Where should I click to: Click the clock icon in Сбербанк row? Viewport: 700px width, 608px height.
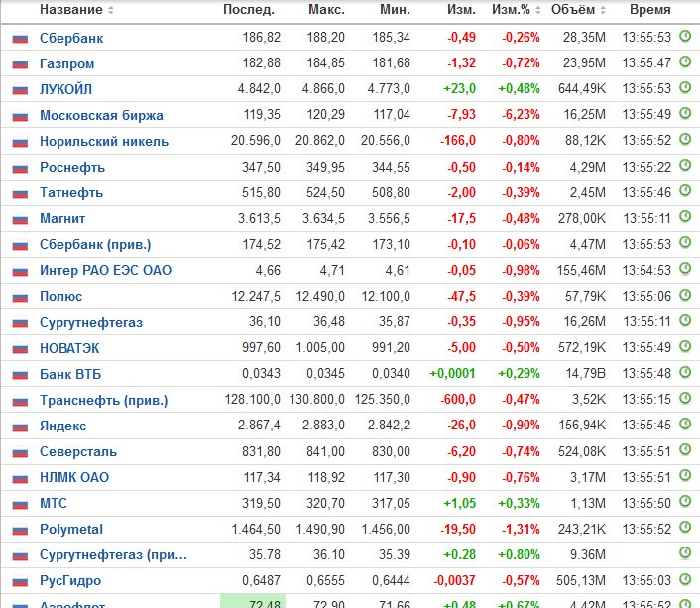(x=685, y=36)
